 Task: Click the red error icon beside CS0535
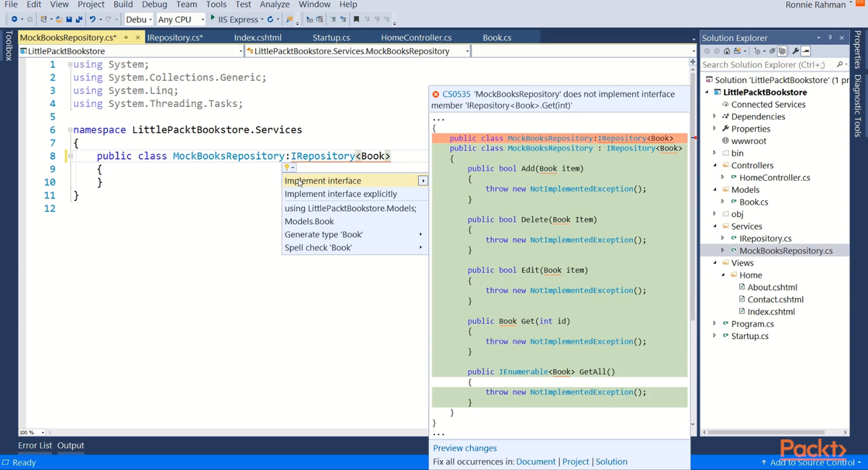click(435, 94)
